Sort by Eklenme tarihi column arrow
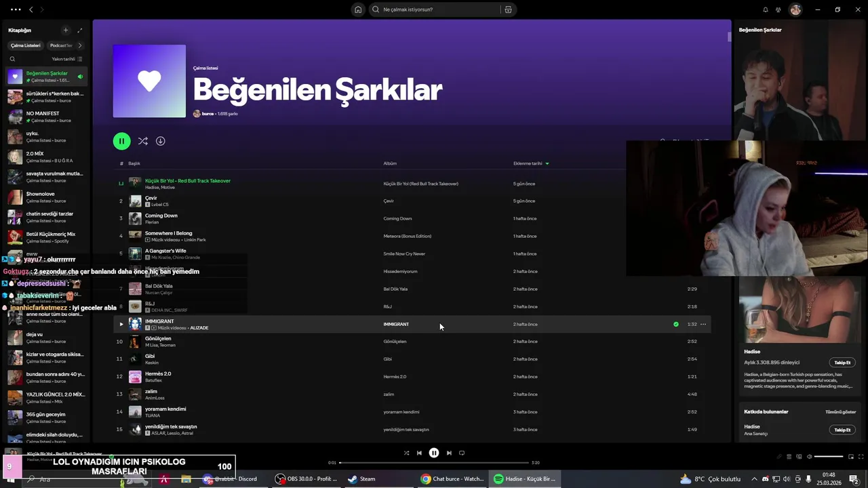This screenshot has width=868, height=488. coord(547,163)
